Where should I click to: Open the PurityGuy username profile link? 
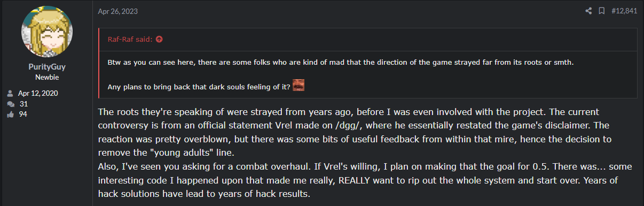point(47,67)
